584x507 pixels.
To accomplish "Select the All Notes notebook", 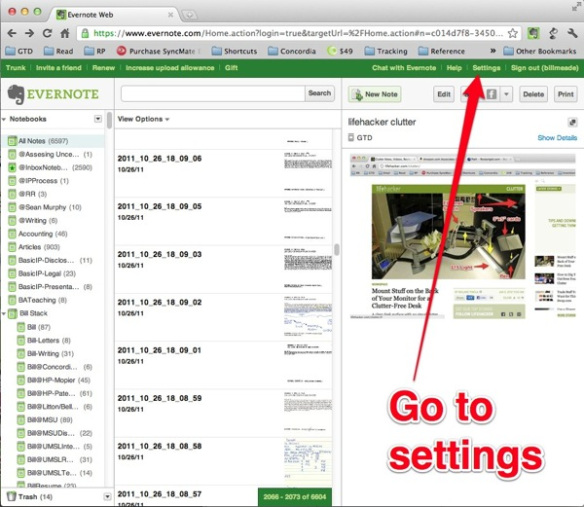I will coord(52,141).
